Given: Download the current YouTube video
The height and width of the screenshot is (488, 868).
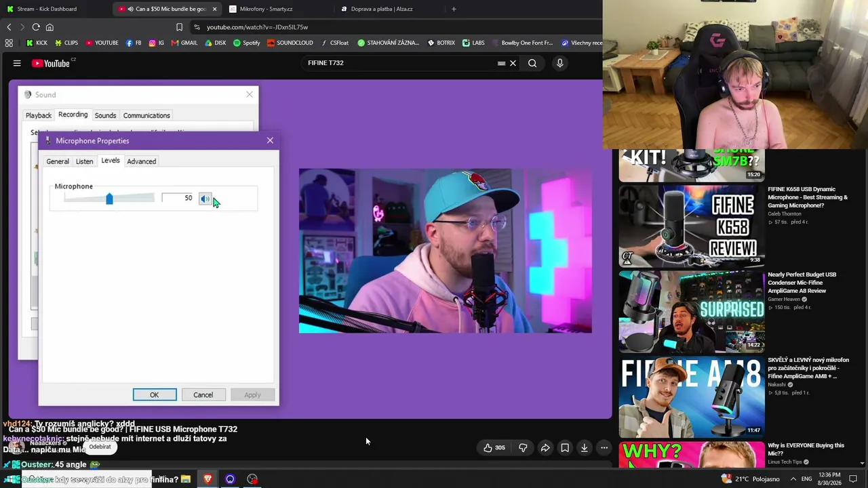Looking at the screenshot, I should pyautogui.click(x=584, y=447).
